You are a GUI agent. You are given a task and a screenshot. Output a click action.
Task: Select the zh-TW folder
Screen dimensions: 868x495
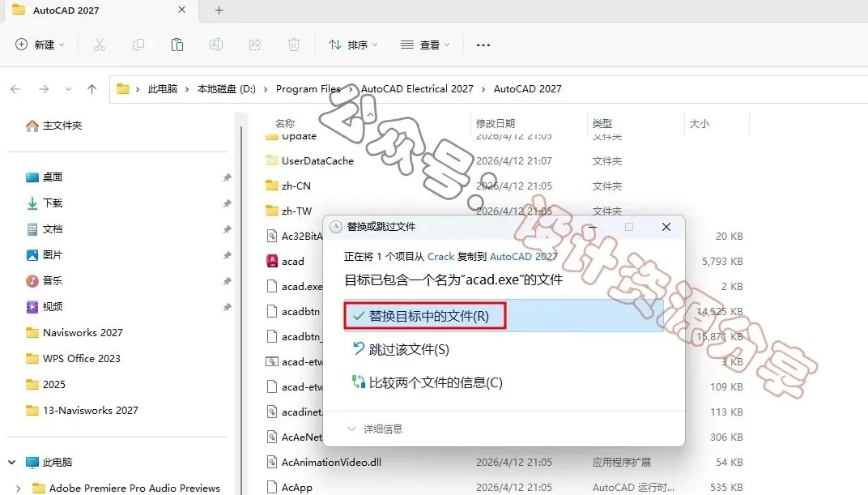click(288, 211)
